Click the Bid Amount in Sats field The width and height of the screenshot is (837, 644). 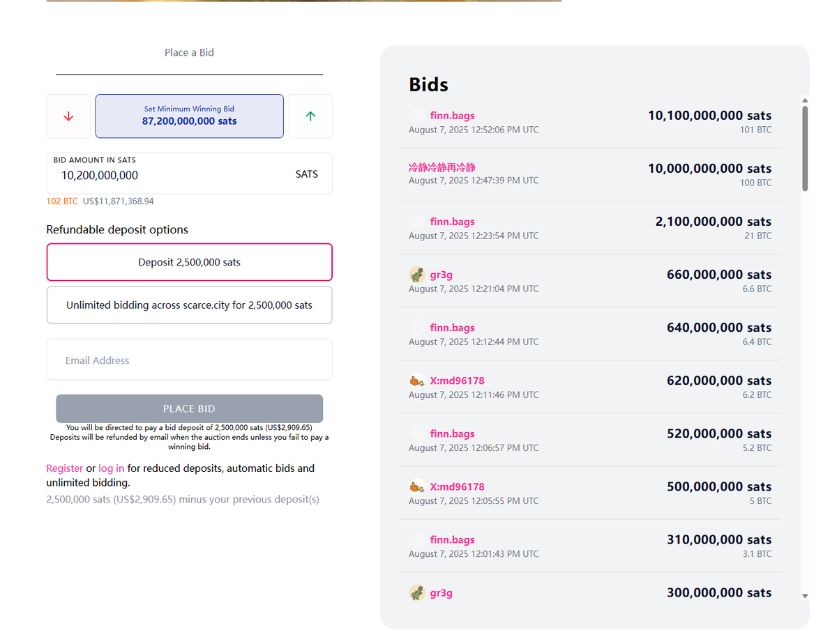(x=190, y=174)
